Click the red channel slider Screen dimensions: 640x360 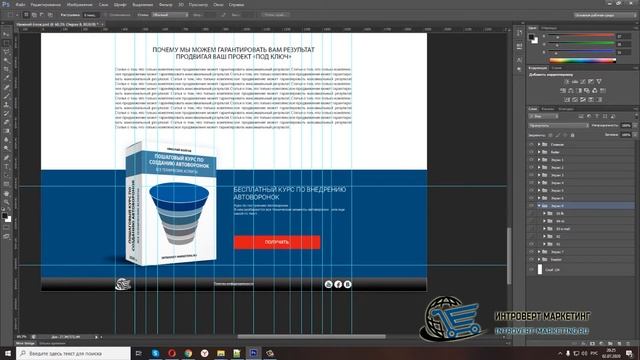(581, 36)
